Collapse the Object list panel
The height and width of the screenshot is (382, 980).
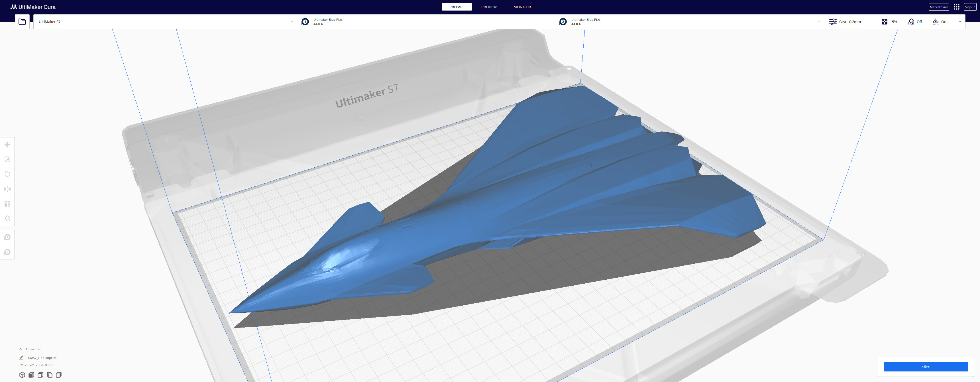[21, 349]
